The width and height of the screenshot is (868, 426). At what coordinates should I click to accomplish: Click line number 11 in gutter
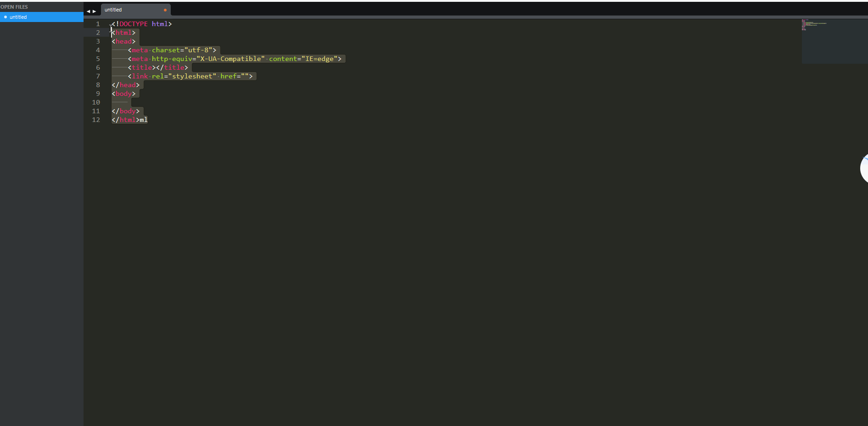click(96, 111)
